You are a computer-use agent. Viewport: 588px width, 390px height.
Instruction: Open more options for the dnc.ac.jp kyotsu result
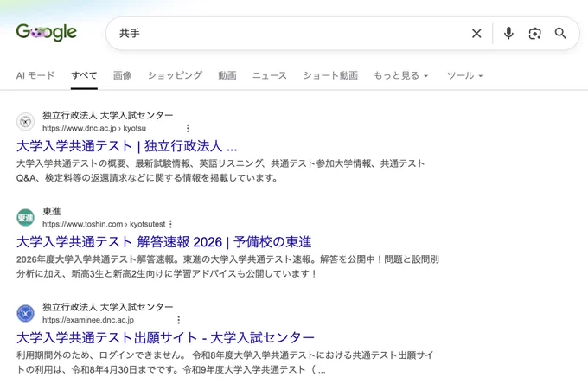[x=188, y=128]
